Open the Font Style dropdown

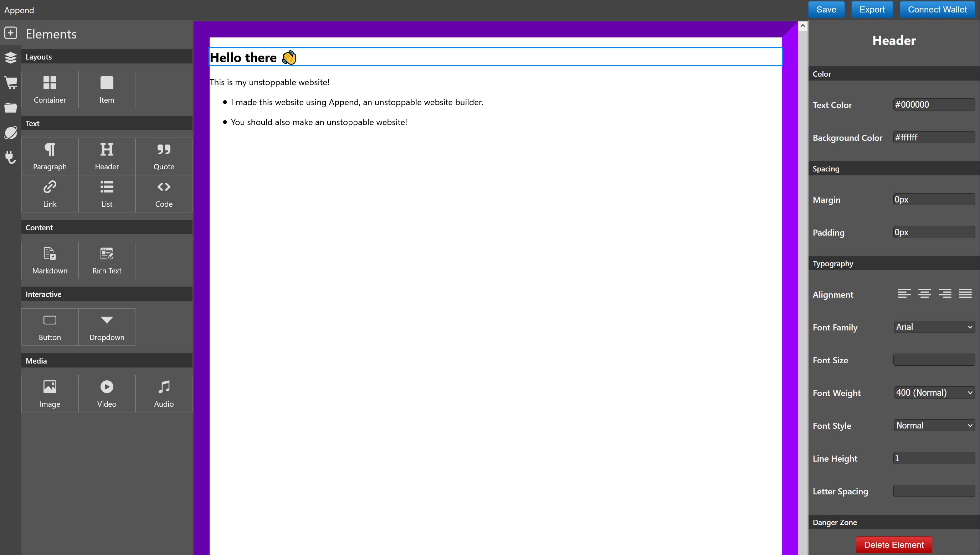[x=934, y=425]
